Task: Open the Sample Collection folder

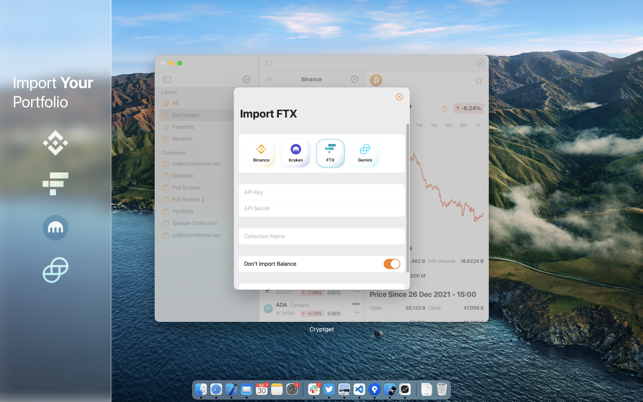Action: point(197,223)
